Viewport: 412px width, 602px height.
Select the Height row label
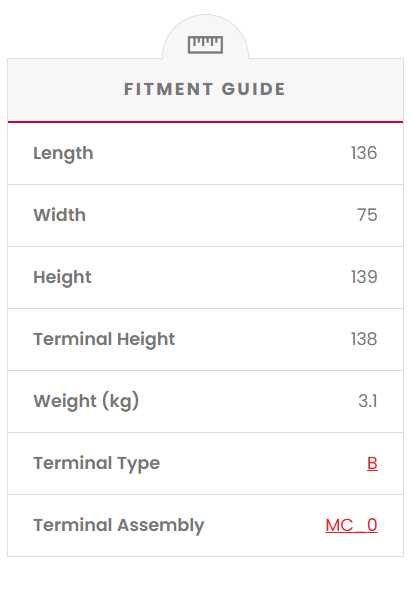point(62,277)
